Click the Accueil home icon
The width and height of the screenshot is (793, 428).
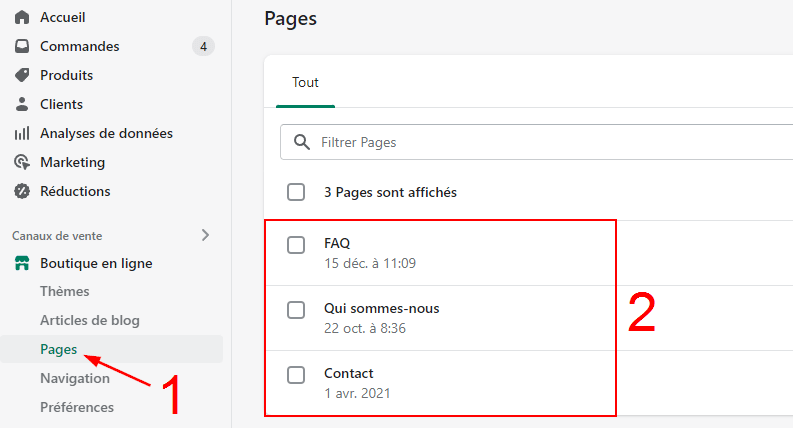click(22, 17)
